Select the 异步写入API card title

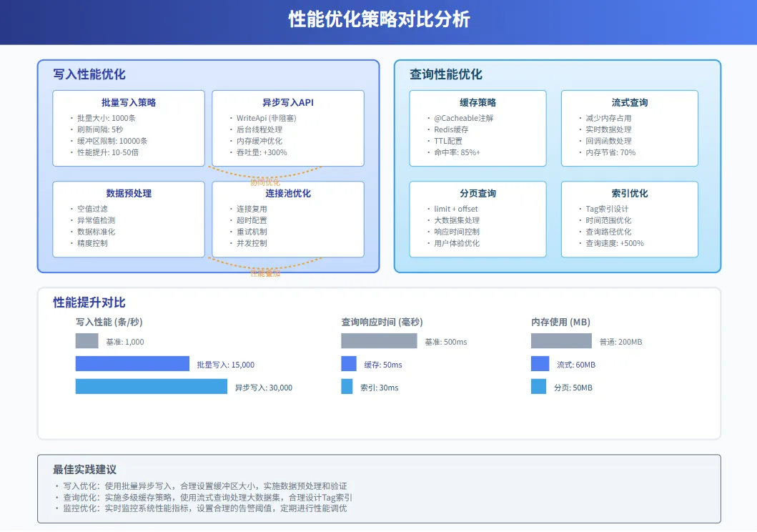click(288, 102)
